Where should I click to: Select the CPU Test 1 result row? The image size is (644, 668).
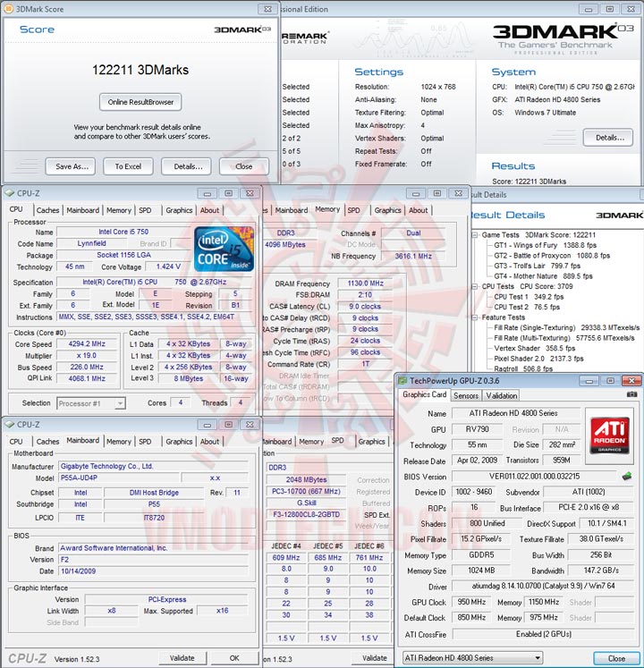[529, 297]
